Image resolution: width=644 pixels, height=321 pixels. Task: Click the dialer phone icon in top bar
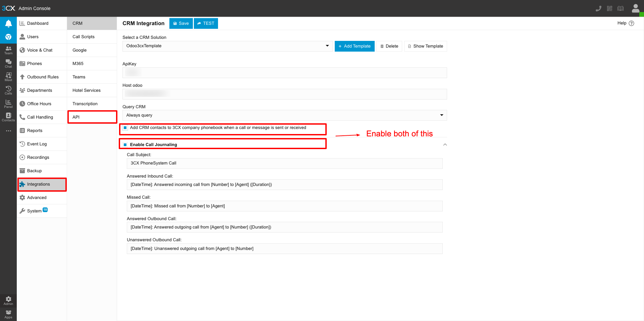coord(598,8)
